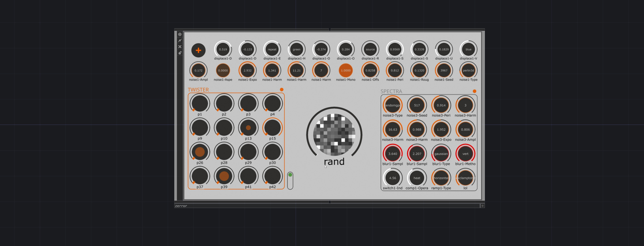Click the small plus icon beside zerror name

[x=482, y=206]
